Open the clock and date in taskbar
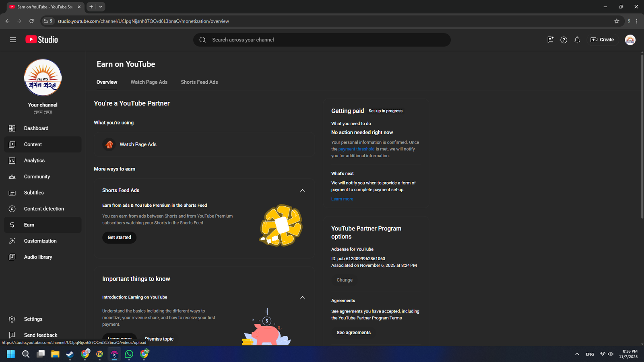The image size is (644, 362). (x=628, y=354)
